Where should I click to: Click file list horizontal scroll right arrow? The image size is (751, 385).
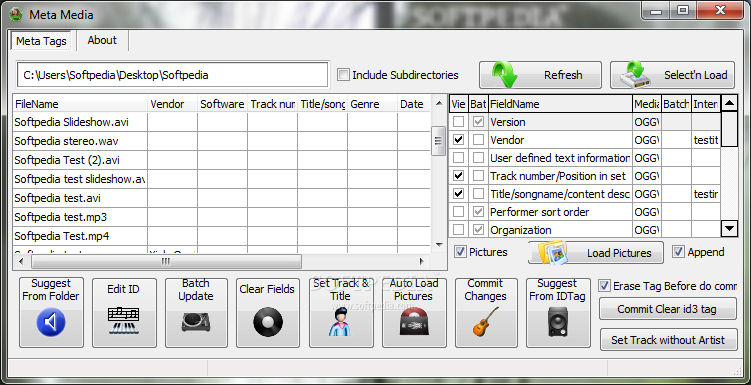coord(421,261)
